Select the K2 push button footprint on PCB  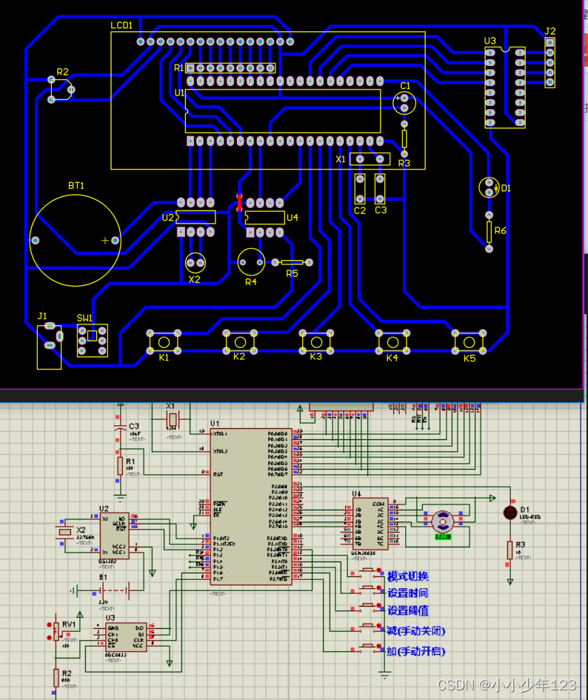pyautogui.click(x=240, y=342)
